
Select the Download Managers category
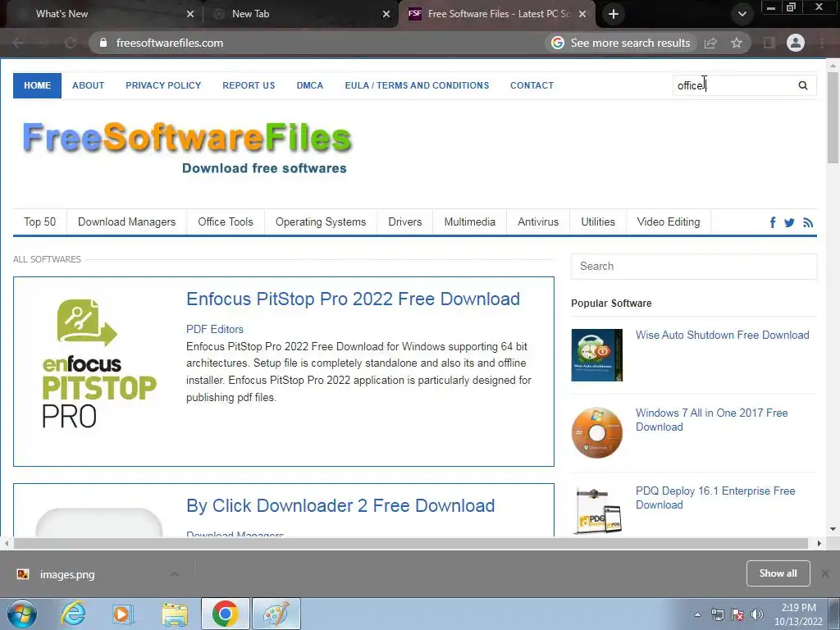point(127,221)
